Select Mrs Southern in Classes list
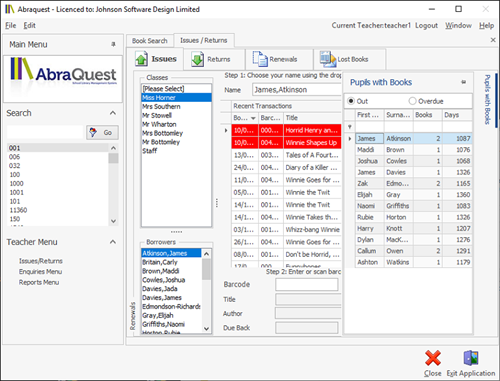The height and width of the screenshot is (381, 500). click(176, 106)
